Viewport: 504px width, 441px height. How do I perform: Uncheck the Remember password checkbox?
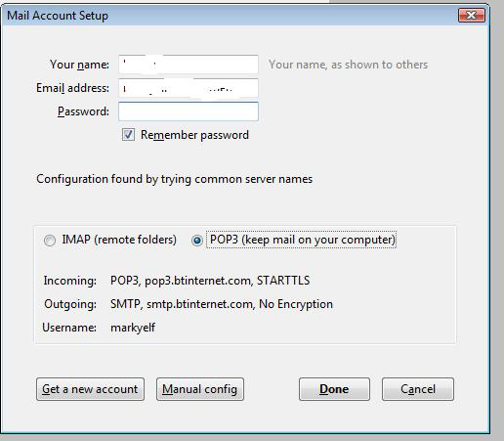point(128,135)
